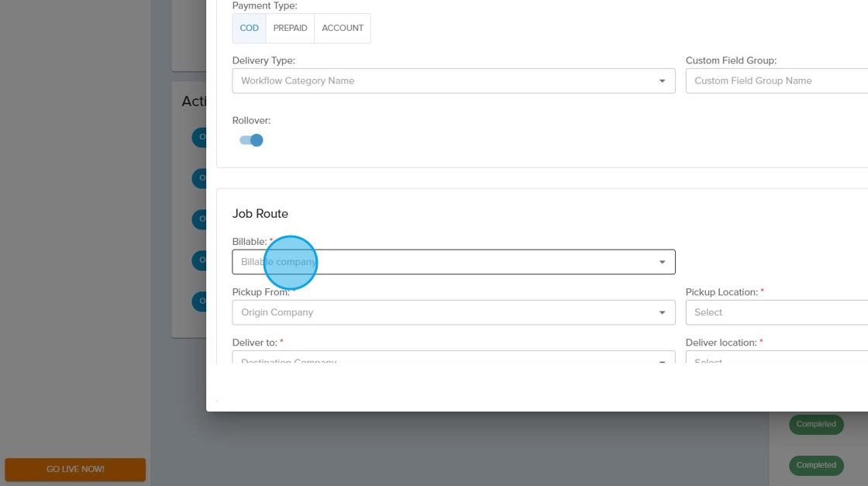This screenshot has width=868, height=486.
Task: Click the Deliver to caret icon
Action: tap(662, 361)
